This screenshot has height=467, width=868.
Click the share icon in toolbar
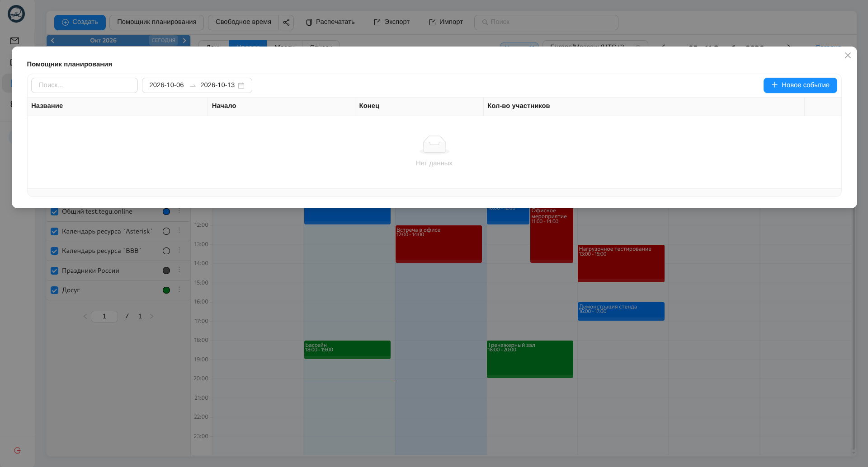point(286,22)
